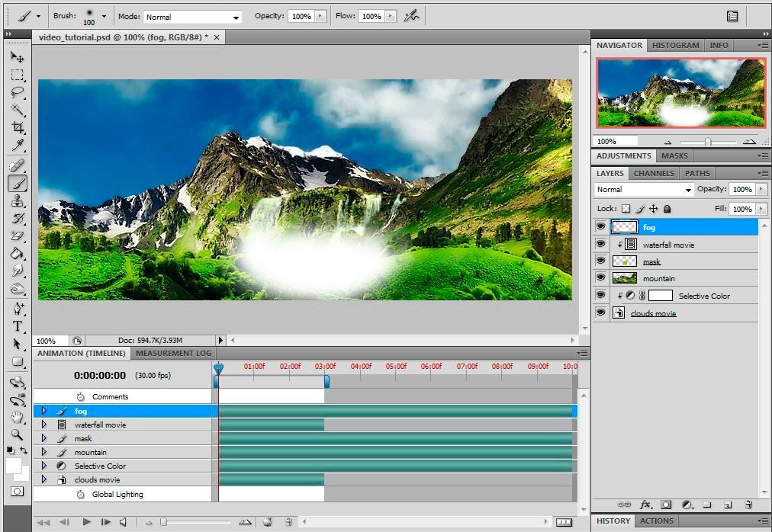Click the timeline zoom slider
772x532 pixels.
163,521
